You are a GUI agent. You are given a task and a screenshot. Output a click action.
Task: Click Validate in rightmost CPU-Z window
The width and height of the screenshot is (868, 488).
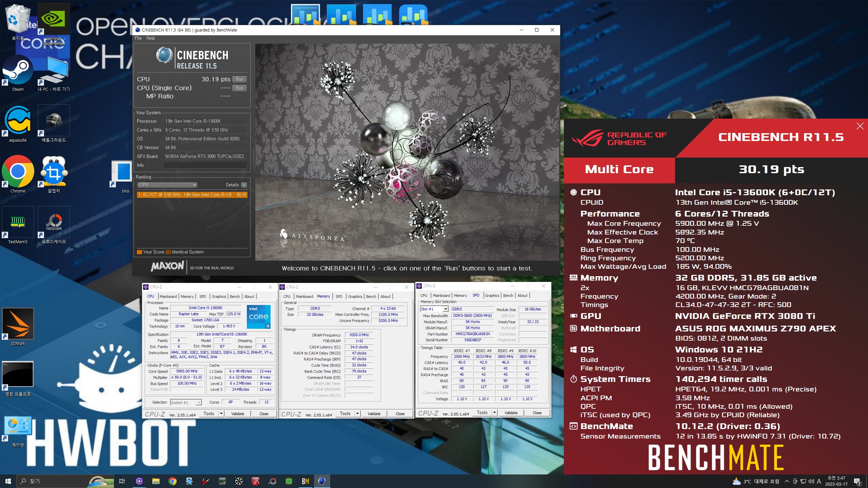tap(511, 412)
